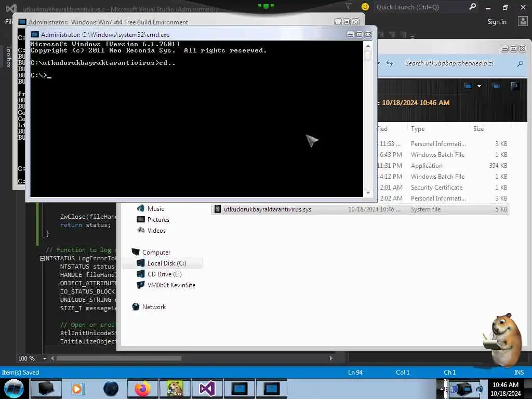The width and height of the screenshot is (532, 399).
Task: Click the Quick Launch magnifier icon
Action: coord(472,6)
